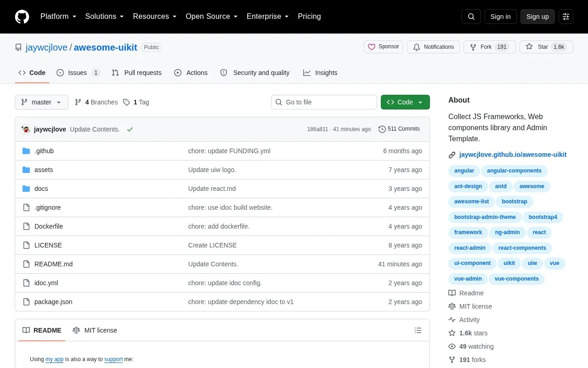Click the Go to file search field
The height and width of the screenshot is (368, 588).
(324, 102)
